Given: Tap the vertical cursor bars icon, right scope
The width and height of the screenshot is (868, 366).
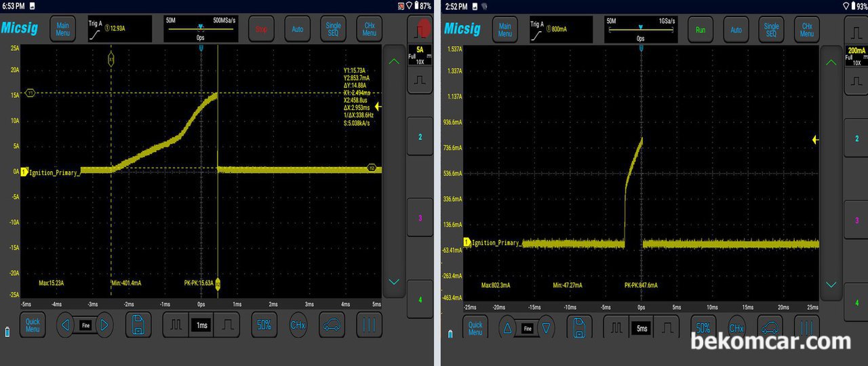Looking at the screenshot, I should (806, 328).
